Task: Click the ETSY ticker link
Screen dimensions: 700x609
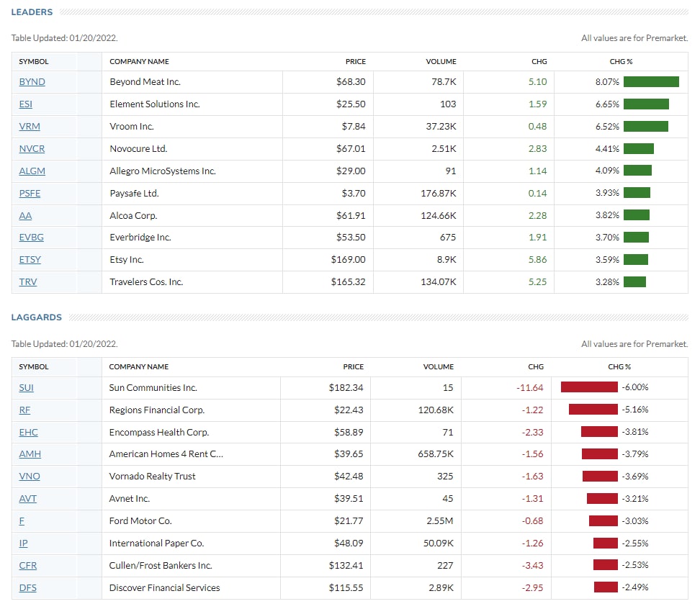Action: [x=30, y=260]
